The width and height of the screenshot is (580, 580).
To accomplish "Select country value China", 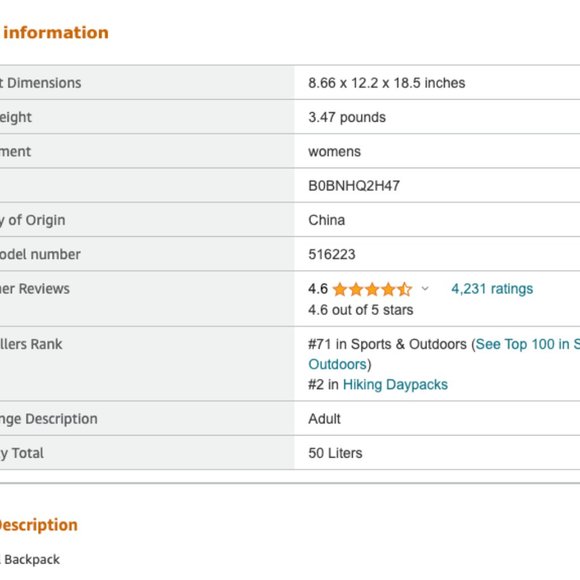I will click(x=327, y=220).
